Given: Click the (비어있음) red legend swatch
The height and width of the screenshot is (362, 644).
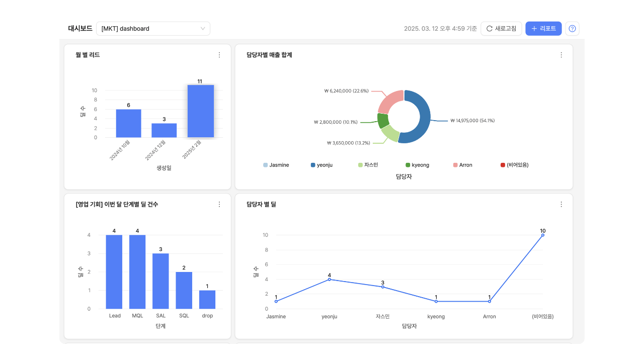Looking at the screenshot, I should (x=503, y=165).
